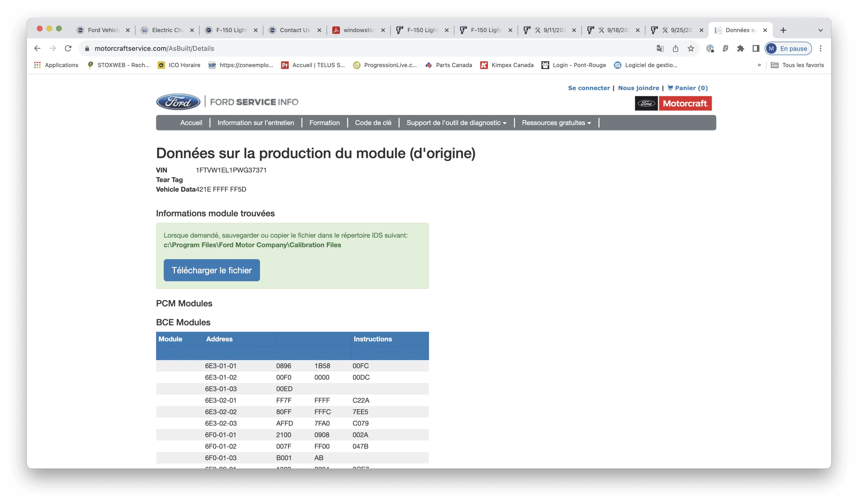Image resolution: width=858 pixels, height=504 pixels.
Task: Open the Logiciel de gestion bookmark
Action: tap(646, 65)
